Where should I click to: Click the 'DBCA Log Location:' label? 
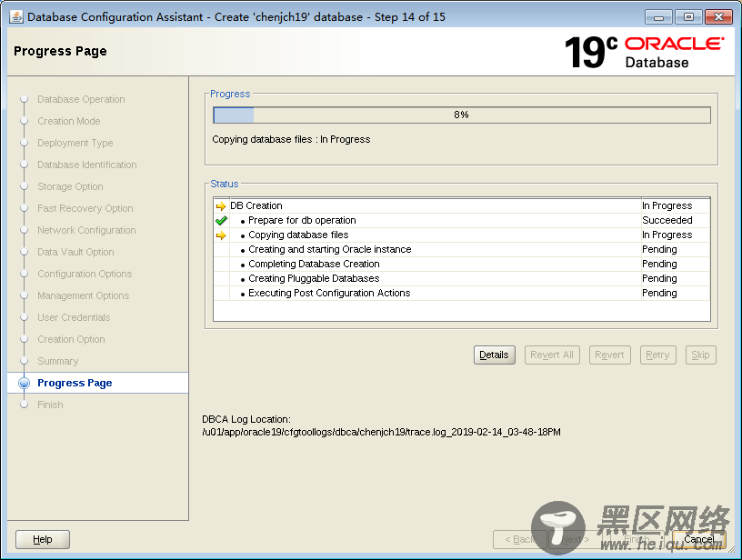246,419
